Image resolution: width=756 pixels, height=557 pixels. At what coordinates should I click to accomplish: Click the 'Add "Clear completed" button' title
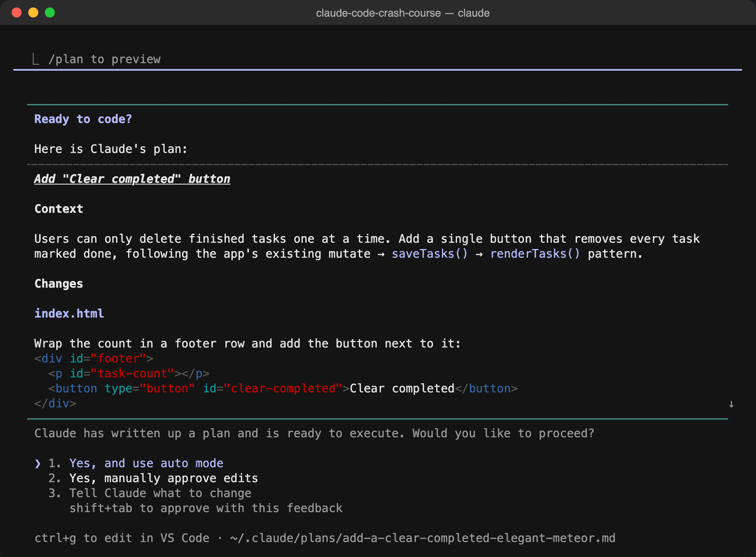pos(132,179)
